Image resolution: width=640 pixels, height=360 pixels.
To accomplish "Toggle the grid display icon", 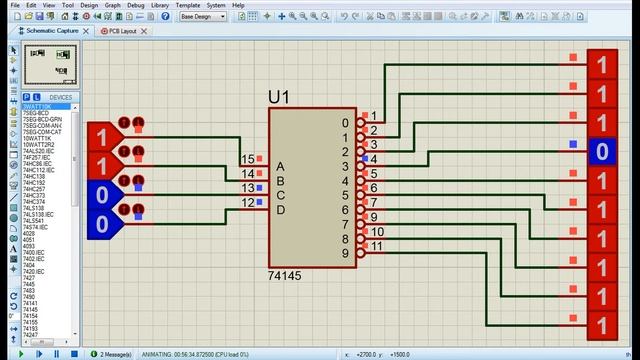I will pyautogui.click(x=253, y=16).
